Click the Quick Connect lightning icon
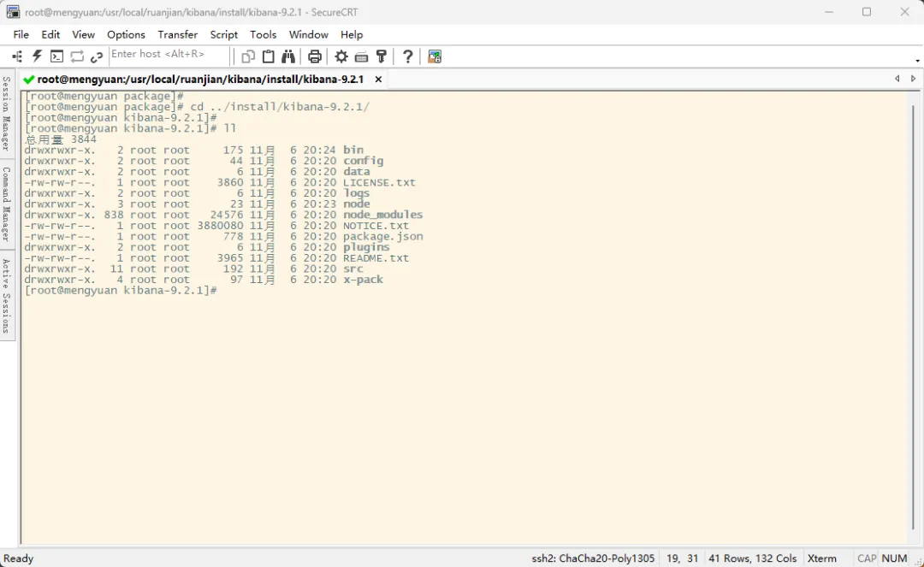Viewport: 924px width, 567px height. [x=37, y=56]
